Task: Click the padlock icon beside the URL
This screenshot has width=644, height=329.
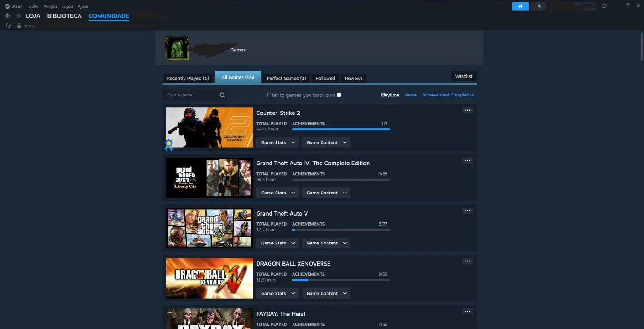Action: [x=19, y=26]
